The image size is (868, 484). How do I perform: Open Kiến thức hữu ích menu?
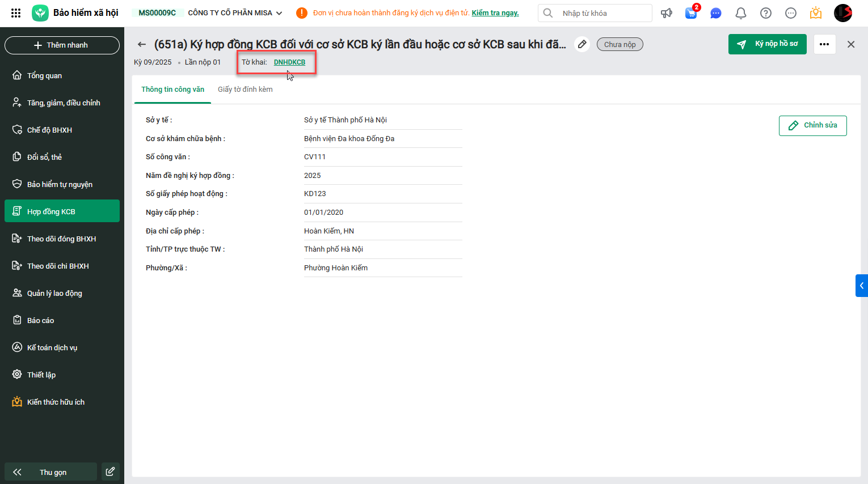[x=62, y=402]
